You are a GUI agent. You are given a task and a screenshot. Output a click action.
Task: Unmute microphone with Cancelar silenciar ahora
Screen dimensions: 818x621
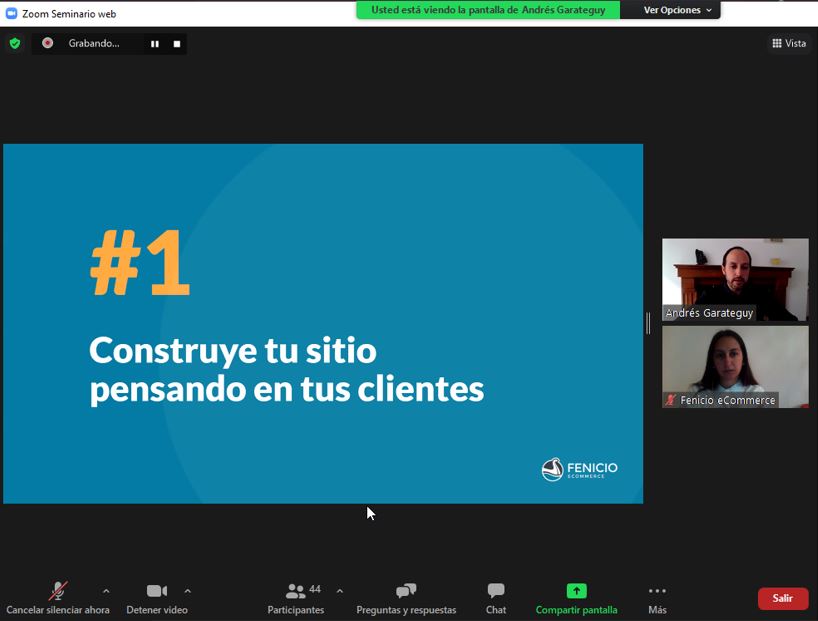[x=58, y=598]
